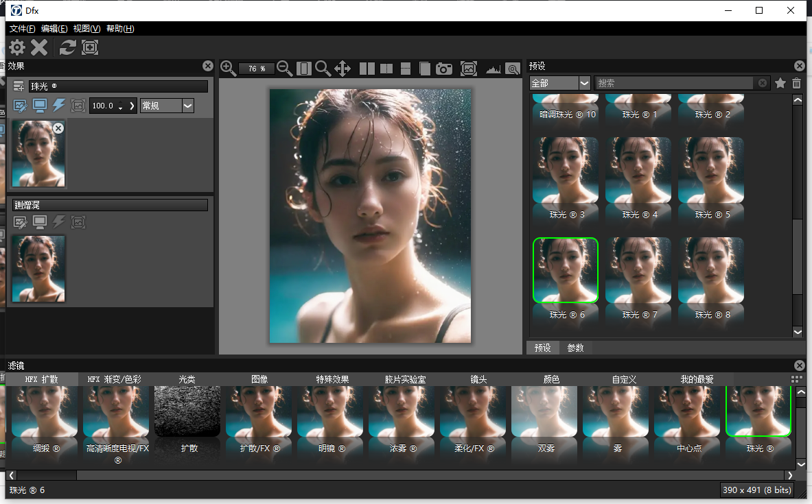Click the favorites star icon in presets panel

click(x=780, y=83)
